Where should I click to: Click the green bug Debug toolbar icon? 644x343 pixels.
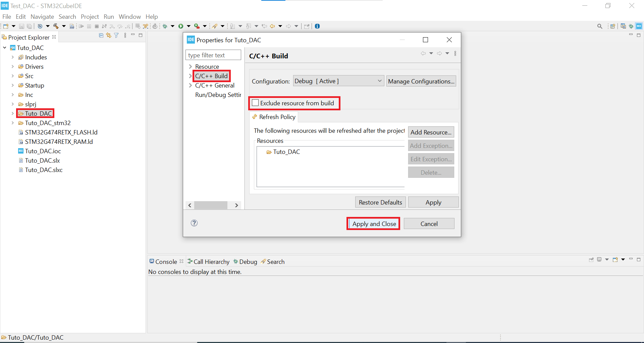165,26
